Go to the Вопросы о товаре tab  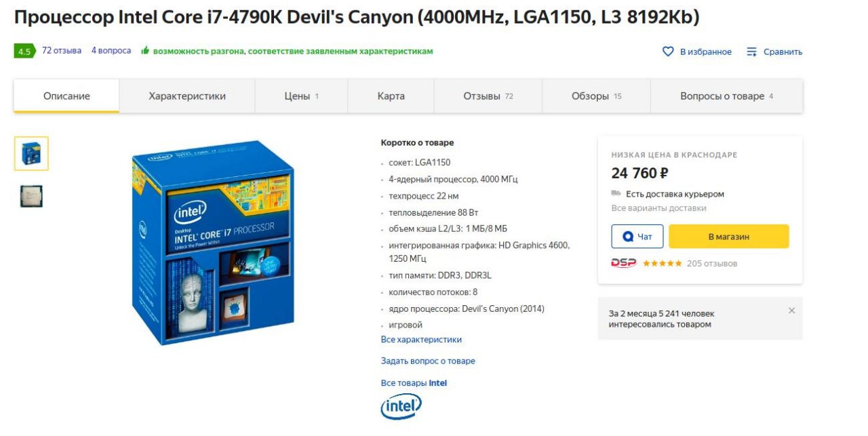pos(727,96)
